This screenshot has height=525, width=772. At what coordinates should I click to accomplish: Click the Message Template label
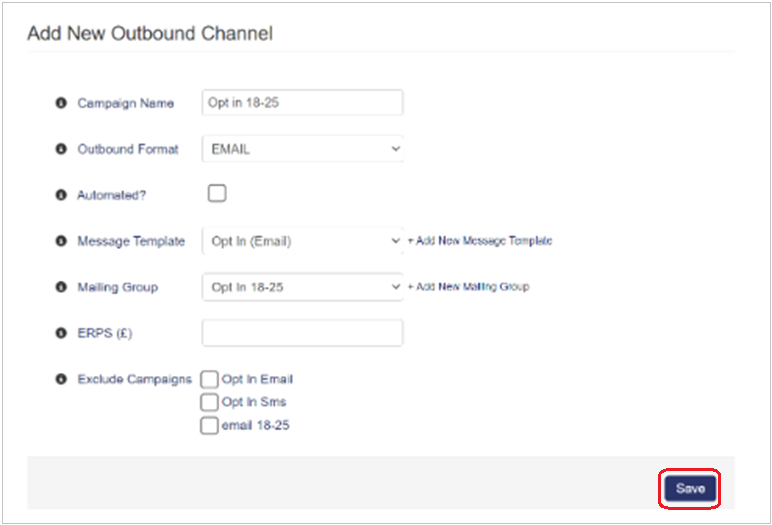click(x=131, y=241)
